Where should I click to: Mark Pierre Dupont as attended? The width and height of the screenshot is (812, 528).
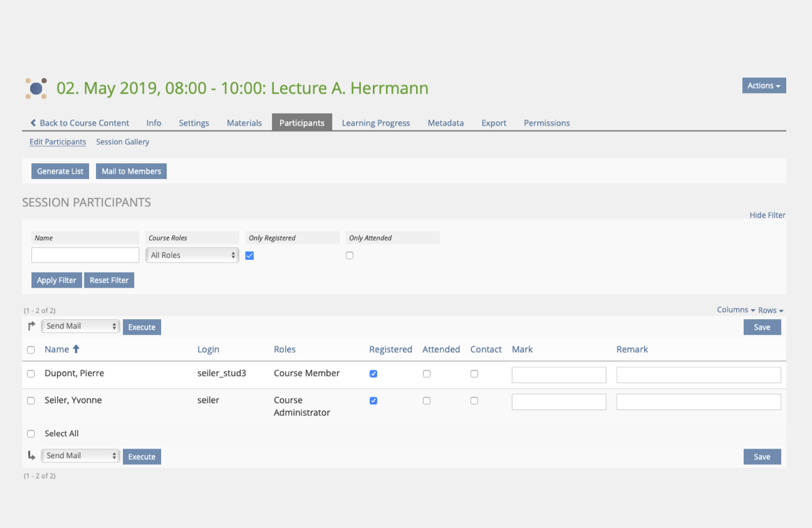[427, 374]
